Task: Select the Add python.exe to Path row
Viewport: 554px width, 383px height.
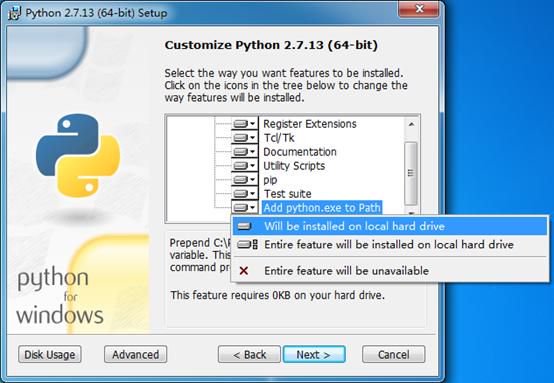Action: point(322,208)
